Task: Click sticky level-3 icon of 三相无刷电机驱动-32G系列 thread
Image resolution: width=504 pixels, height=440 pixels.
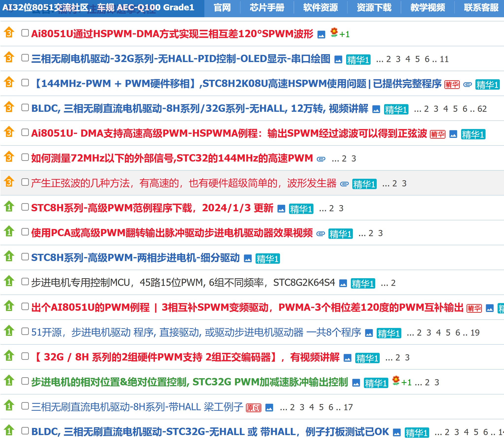Action: [x=9, y=57]
